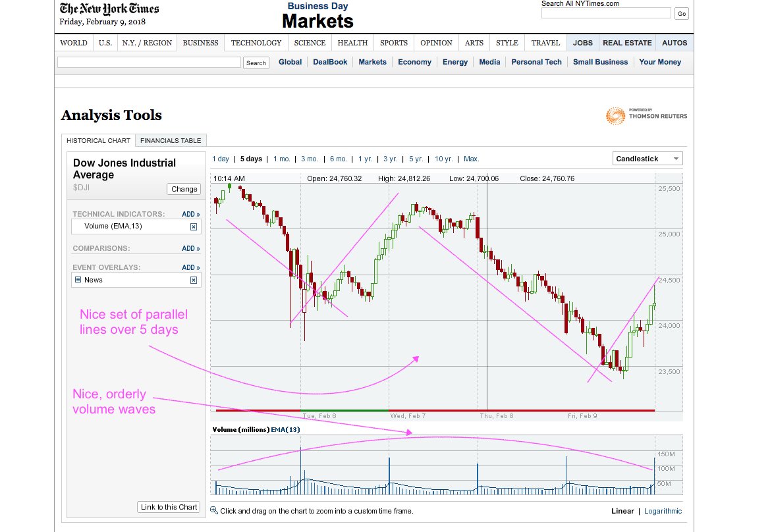This screenshot has width=772, height=532.
Task: Click The New York Times logo
Action: click(x=109, y=9)
